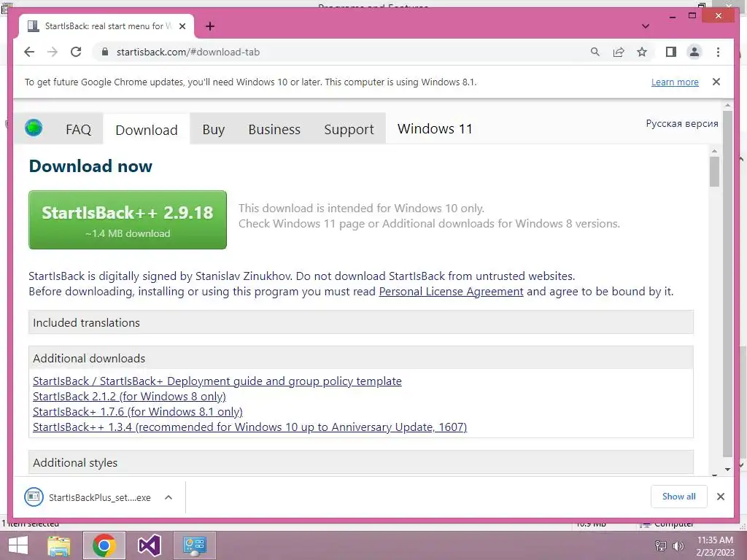Switch to the Windows 11 tab

point(435,128)
